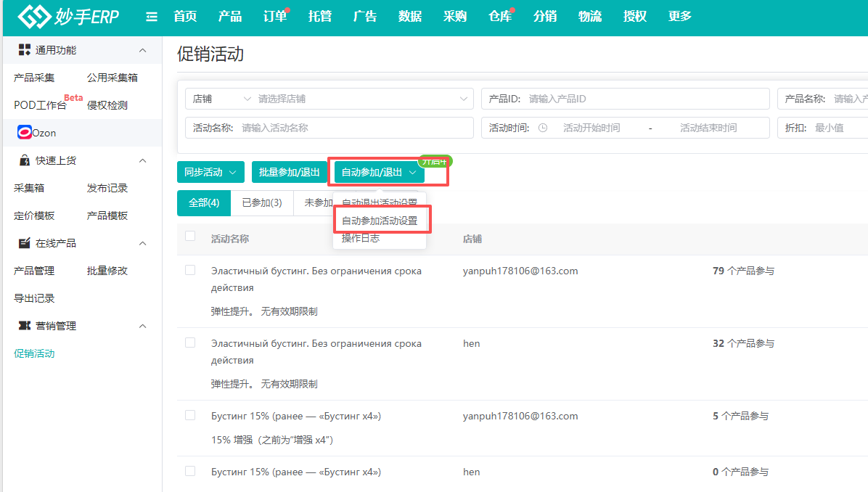Open the 同步活动 dropdown

point(210,172)
